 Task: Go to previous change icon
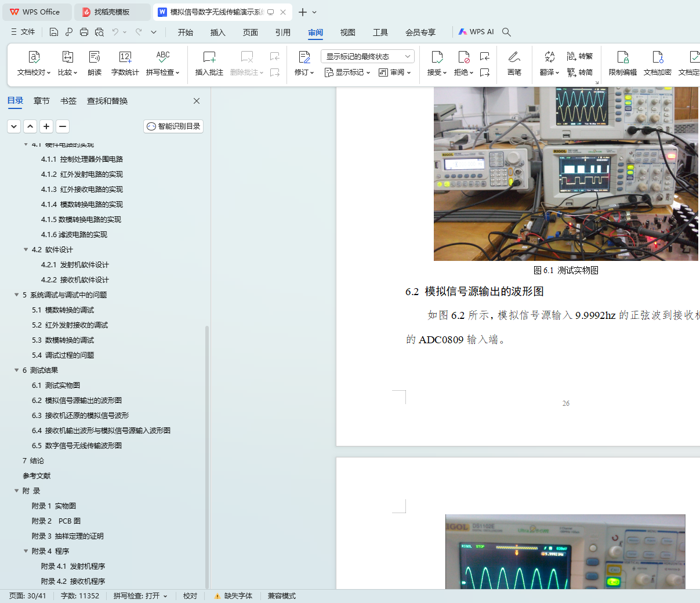click(x=485, y=56)
